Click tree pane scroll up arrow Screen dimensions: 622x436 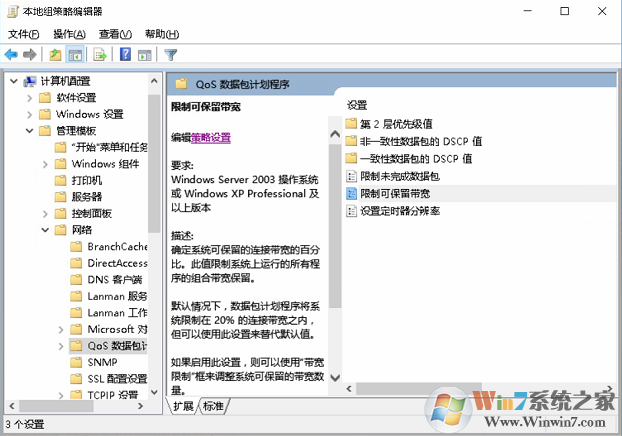(154, 81)
